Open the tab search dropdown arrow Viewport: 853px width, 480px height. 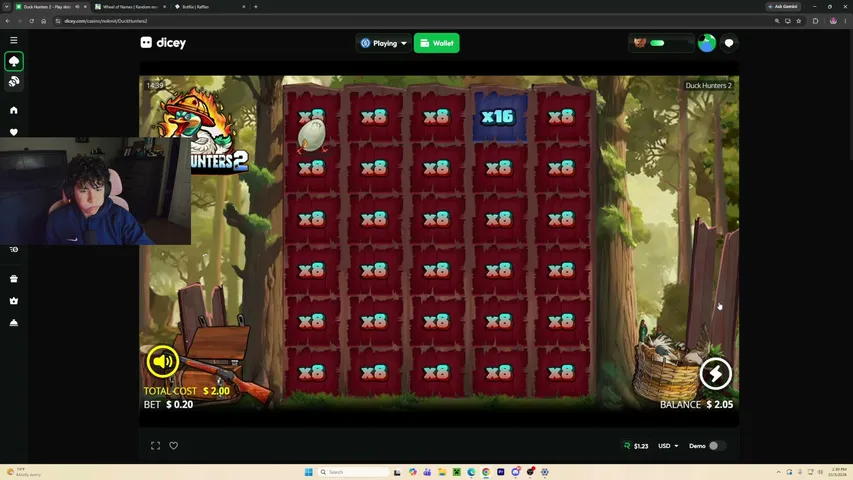coord(7,7)
